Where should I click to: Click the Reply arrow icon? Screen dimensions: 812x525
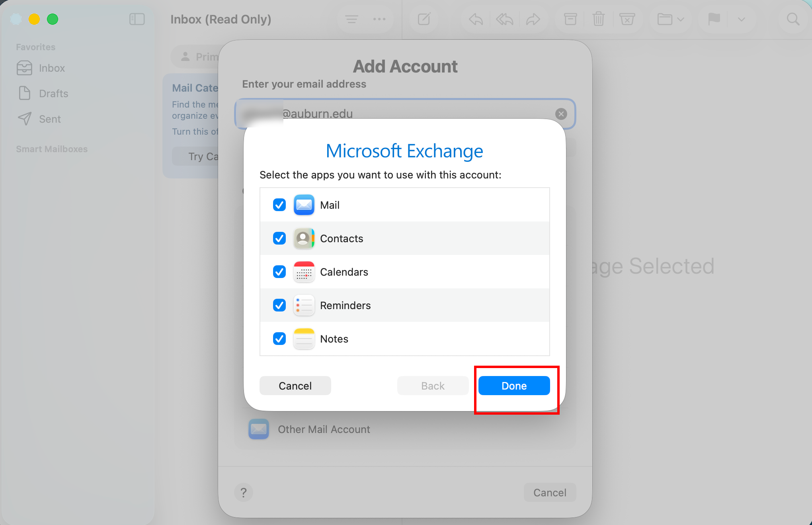coord(476,19)
